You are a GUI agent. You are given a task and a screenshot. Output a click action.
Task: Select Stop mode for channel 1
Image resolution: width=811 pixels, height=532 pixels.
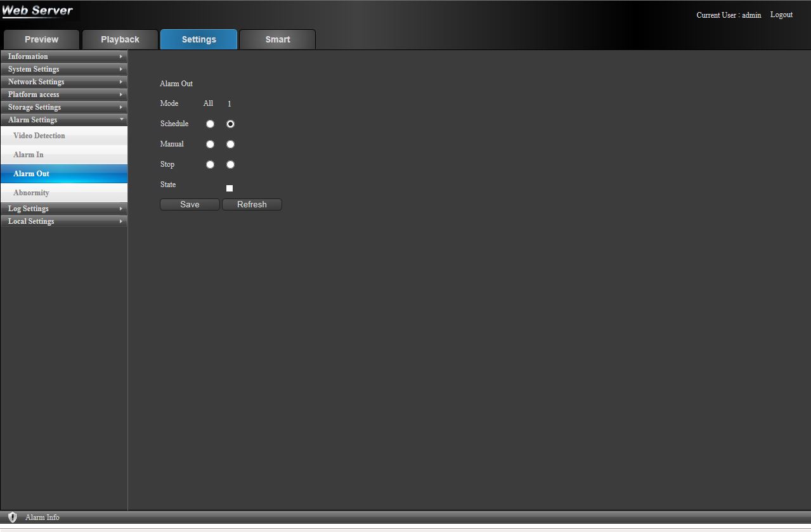pos(230,165)
